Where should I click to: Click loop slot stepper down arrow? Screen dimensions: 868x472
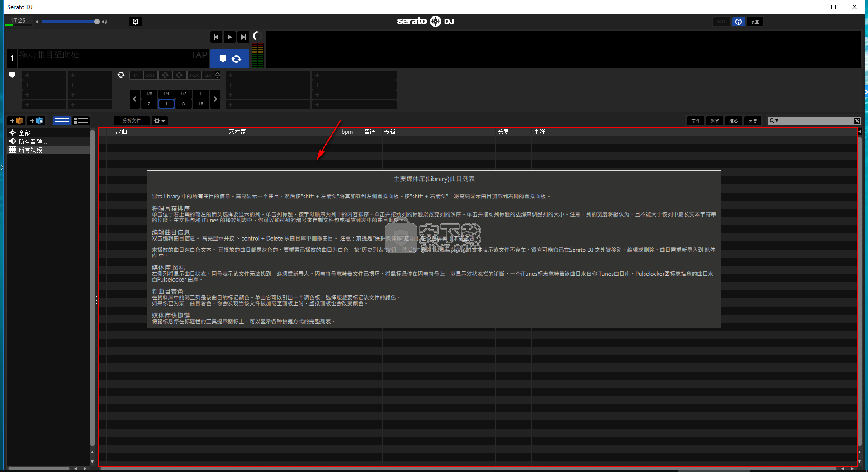pos(218,77)
